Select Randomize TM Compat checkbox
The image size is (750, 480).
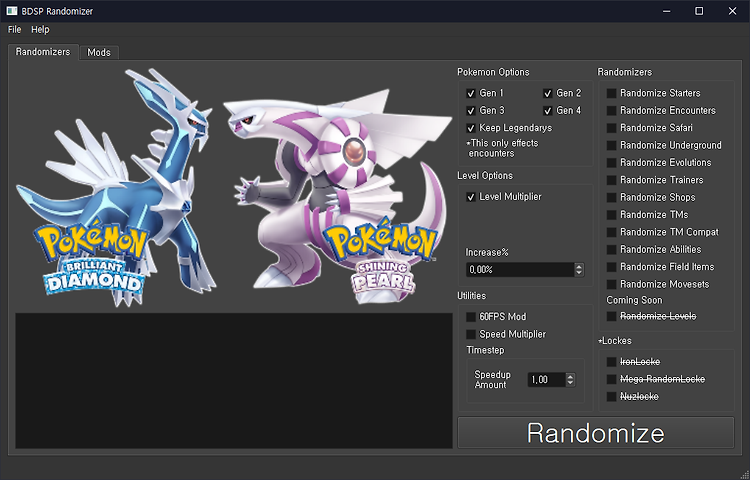(611, 232)
